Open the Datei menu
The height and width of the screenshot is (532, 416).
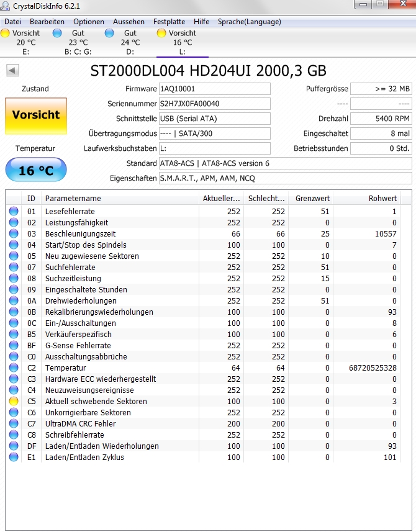tap(12, 22)
